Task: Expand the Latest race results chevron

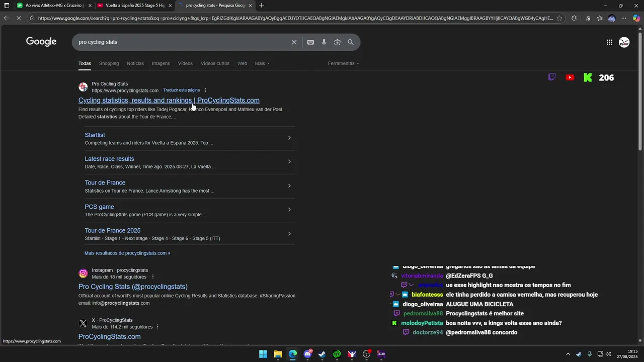Action: click(x=289, y=162)
